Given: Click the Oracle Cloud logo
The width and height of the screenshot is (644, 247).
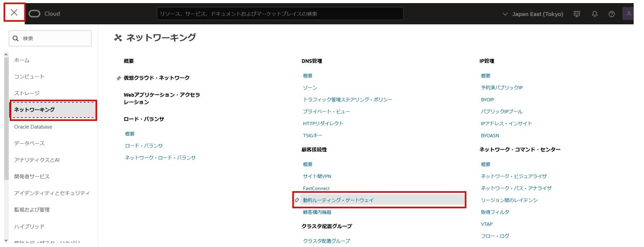Looking at the screenshot, I should [x=44, y=14].
